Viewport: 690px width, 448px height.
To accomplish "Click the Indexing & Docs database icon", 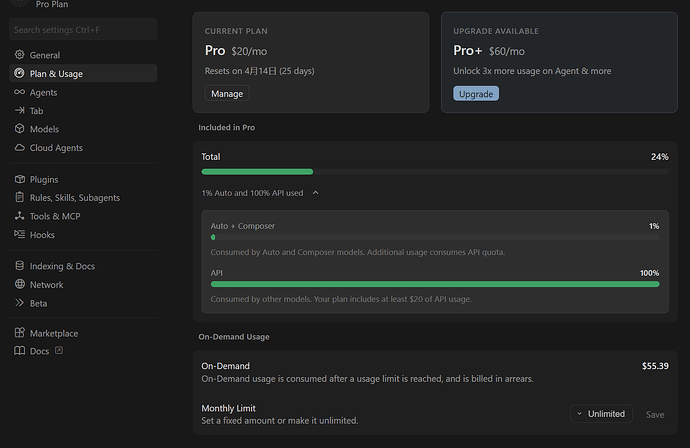I will tap(19, 265).
